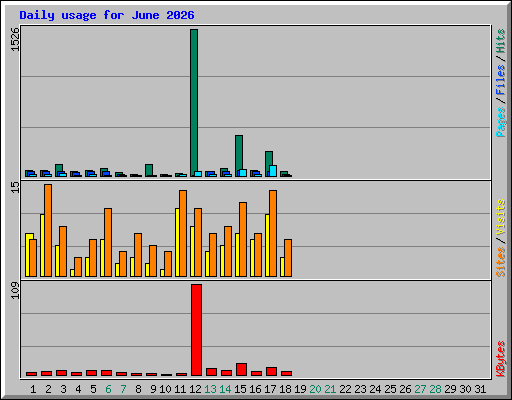Click green weekend day label 13

210,389
